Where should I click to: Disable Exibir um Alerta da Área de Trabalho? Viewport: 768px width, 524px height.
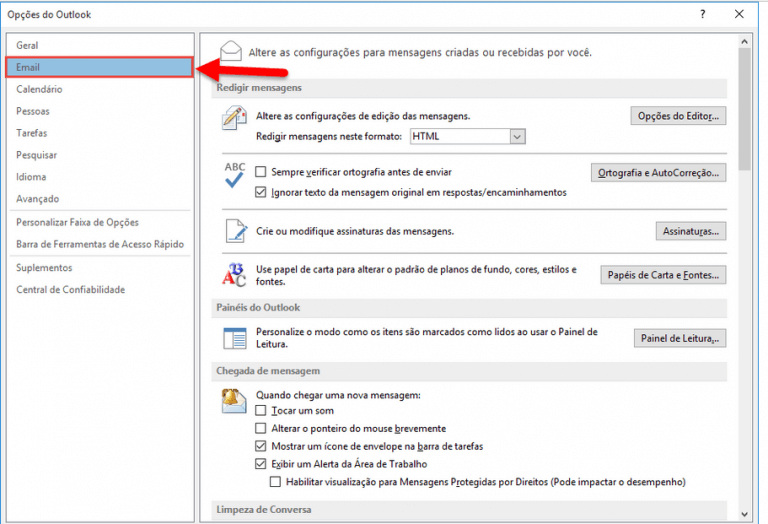(x=261, y=464)
